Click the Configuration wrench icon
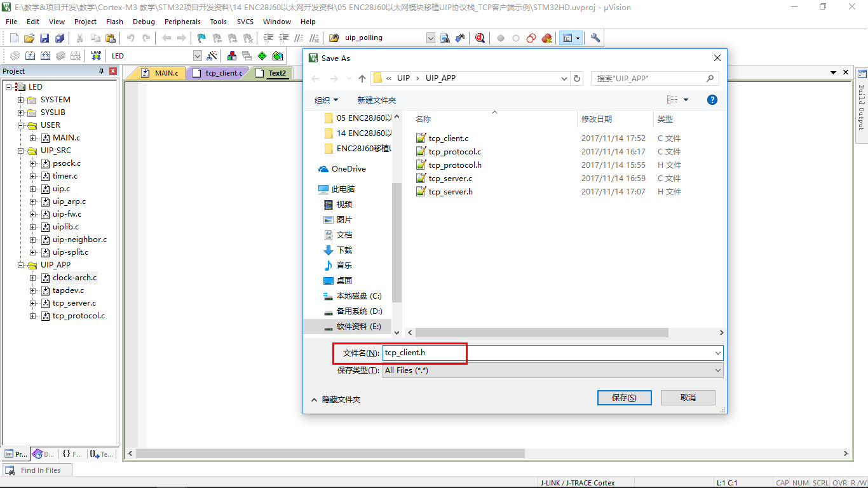The width and height of the screenshot is (868, 488). 595,38
